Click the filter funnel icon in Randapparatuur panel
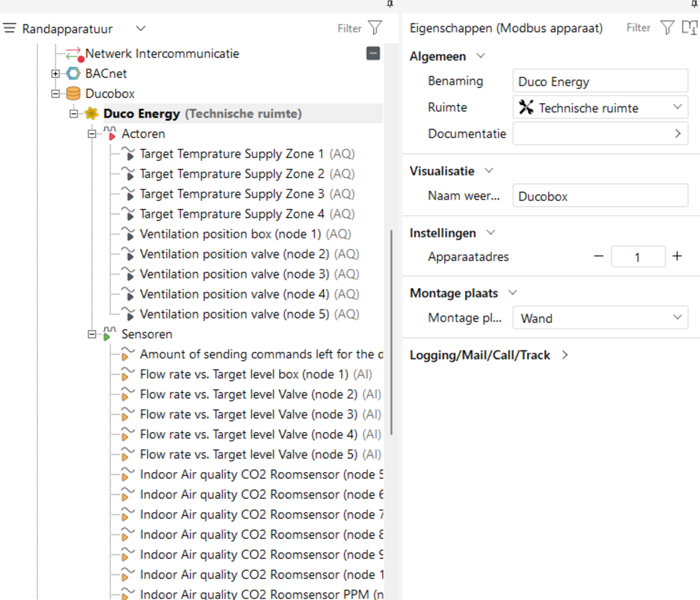The image size is (700, 600). point(375,28)
